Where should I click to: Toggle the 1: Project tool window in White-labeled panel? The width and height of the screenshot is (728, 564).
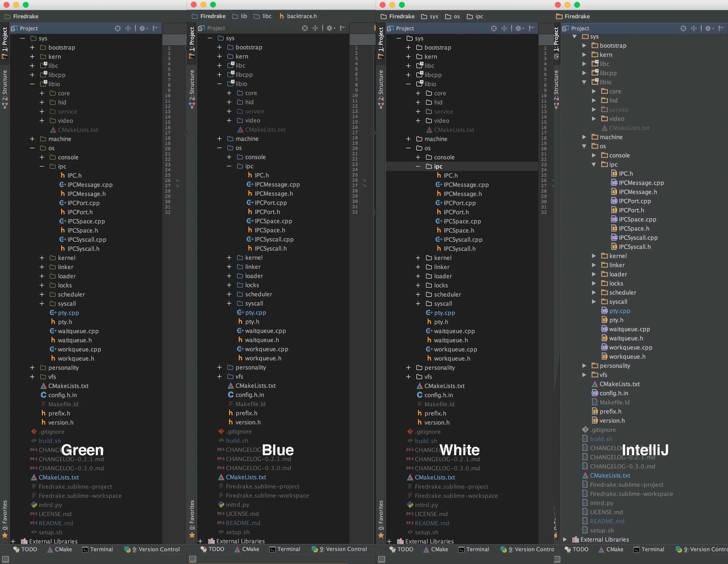pos(381,39)
